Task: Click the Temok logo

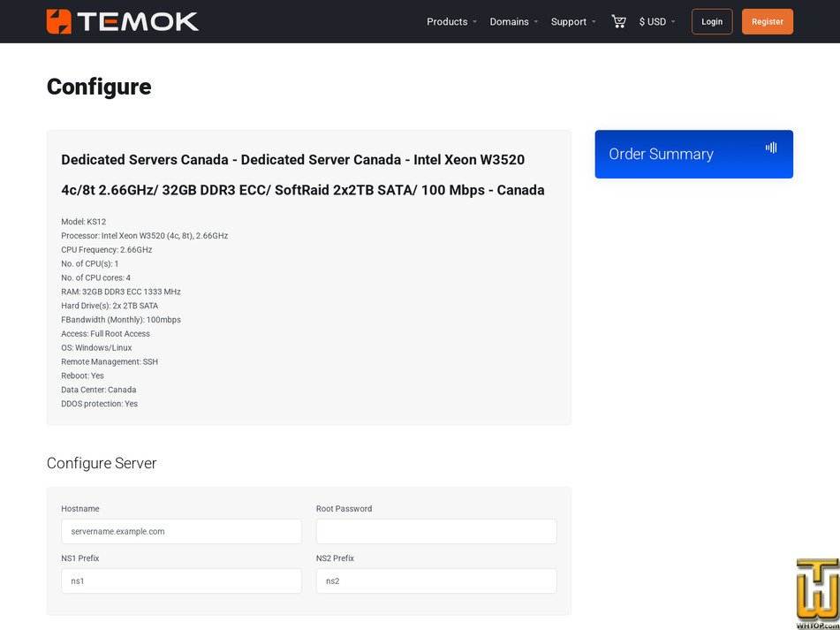Action: (123, 21)
